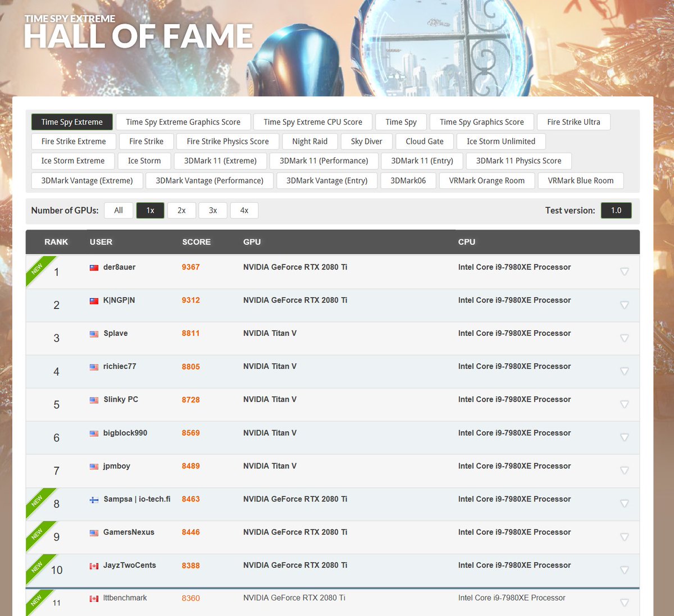Expand details arrow in Slinky PC row
The width and height of the screenshot is (674, 616).
point(624,404)
